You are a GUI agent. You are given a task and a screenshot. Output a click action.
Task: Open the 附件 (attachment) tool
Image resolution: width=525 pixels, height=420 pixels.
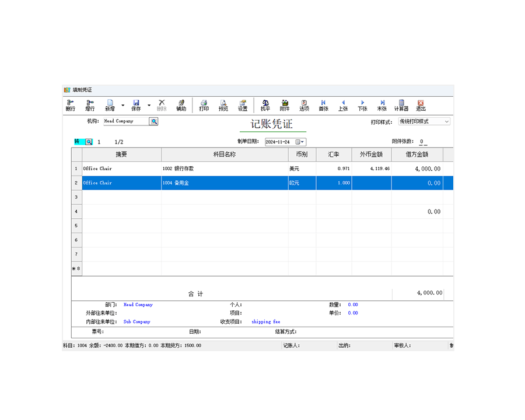[285, 105]
